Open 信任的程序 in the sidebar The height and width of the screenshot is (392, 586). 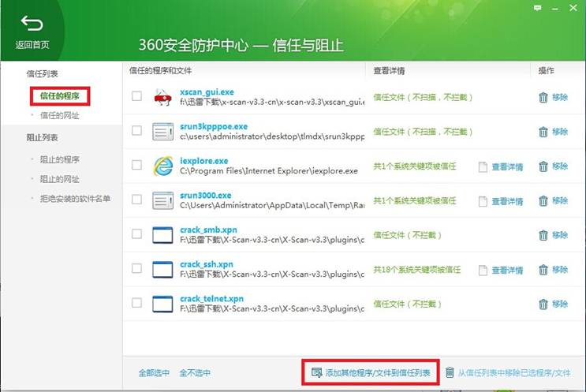pos(60,96)
